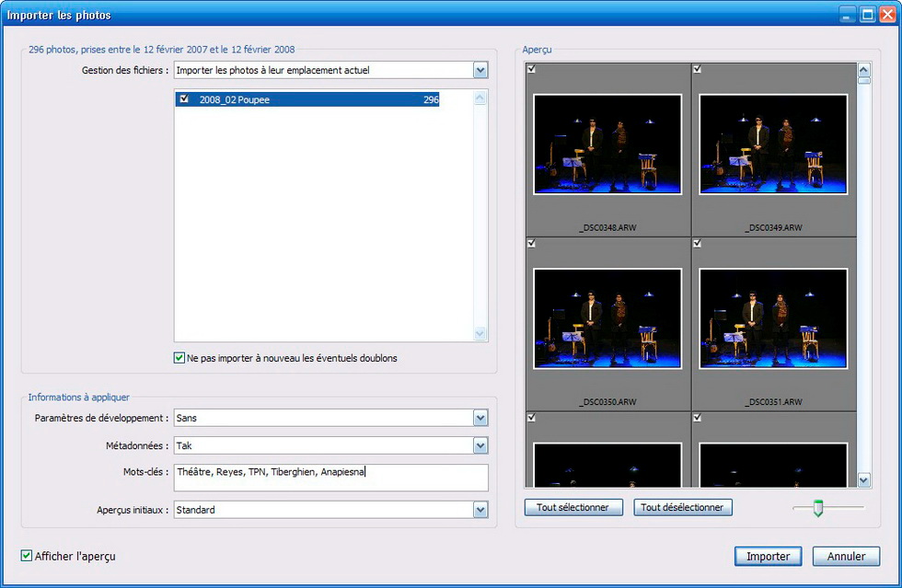
Task: Toggle Ne pas importer les doublons checkbox
Action: click(179, 358)
